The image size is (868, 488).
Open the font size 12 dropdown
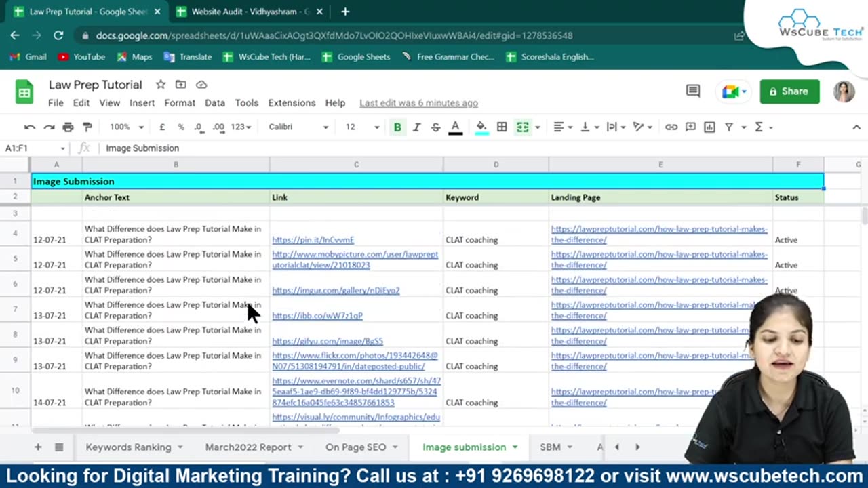(363, 127)
